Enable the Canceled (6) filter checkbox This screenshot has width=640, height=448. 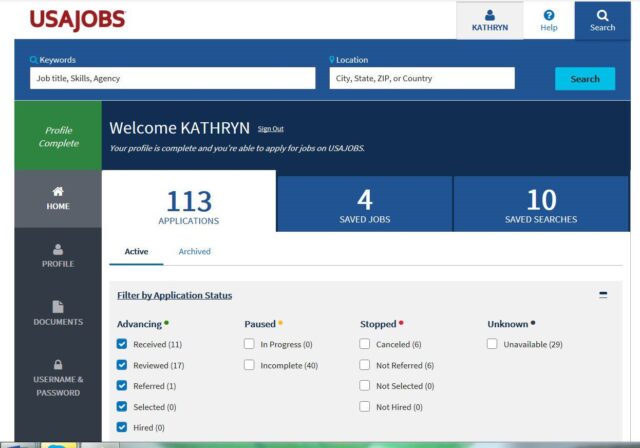(x=365, y=344)
